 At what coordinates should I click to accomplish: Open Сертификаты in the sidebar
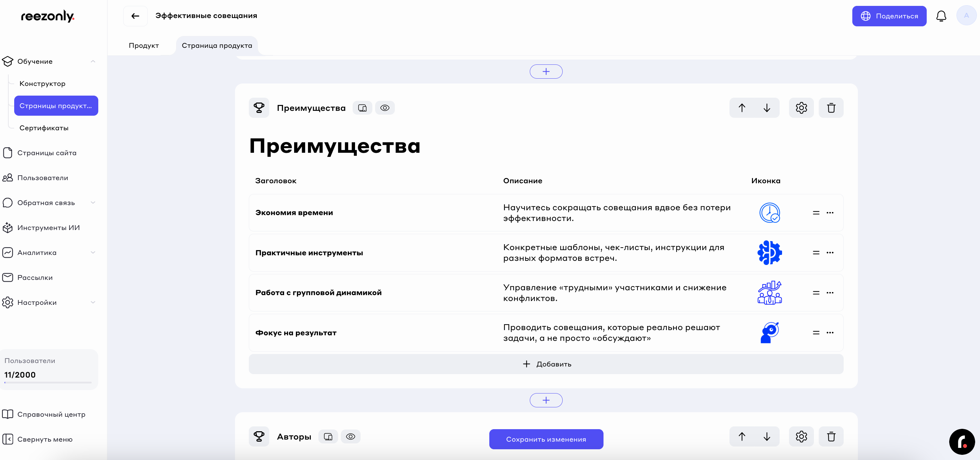click(x=44, y=128)
